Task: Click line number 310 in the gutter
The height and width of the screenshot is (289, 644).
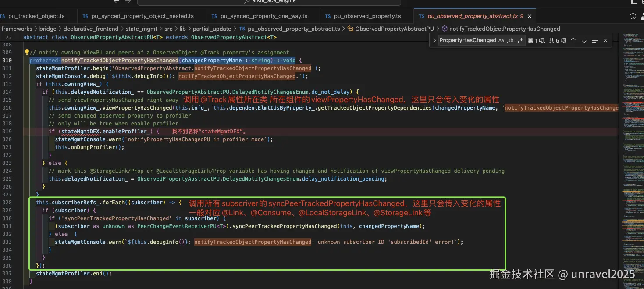Action: pyautogui.click(x=7, y=60)
